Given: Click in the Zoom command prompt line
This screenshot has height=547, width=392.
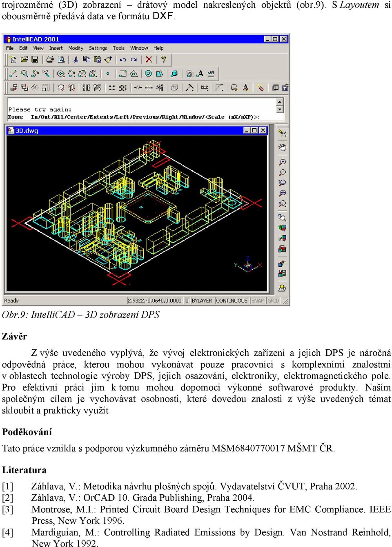Looking at the screenshot, I should click(x=134, y=117).
